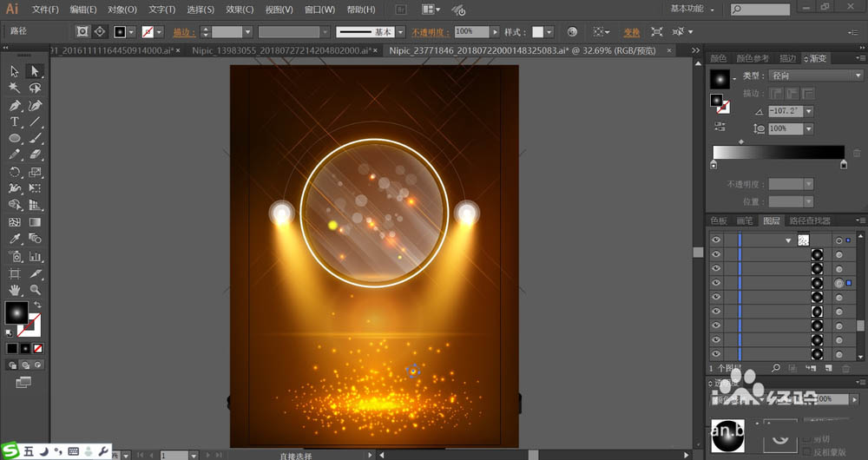The width and height of the screenshot is (868, 460).
Task: Delete selection with Layers panel trash icon
Action: point(845,368)
